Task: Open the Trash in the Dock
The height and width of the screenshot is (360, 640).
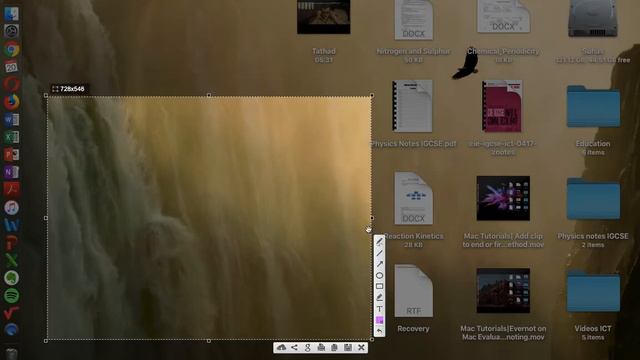Action: [11, 353]
